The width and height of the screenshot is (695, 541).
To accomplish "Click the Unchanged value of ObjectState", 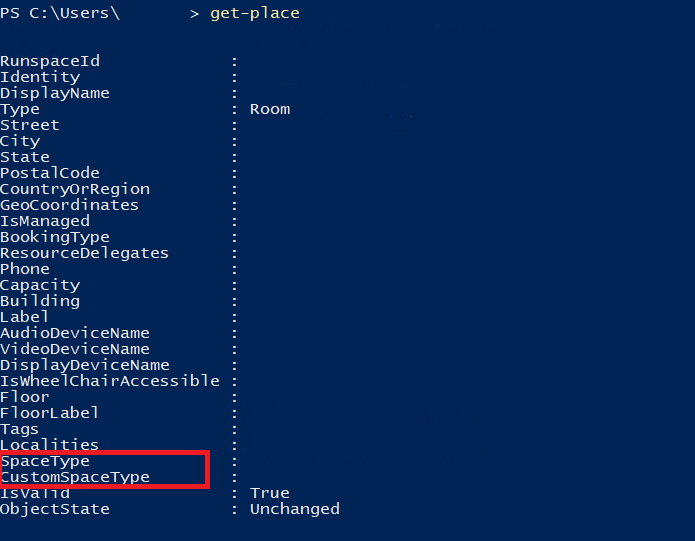I will click(x=295, y=509).
